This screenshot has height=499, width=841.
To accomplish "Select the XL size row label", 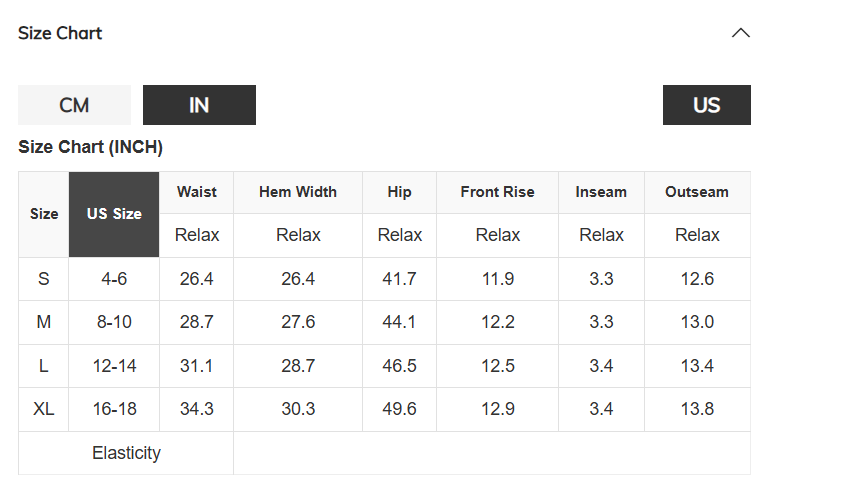I will [43, 409].
